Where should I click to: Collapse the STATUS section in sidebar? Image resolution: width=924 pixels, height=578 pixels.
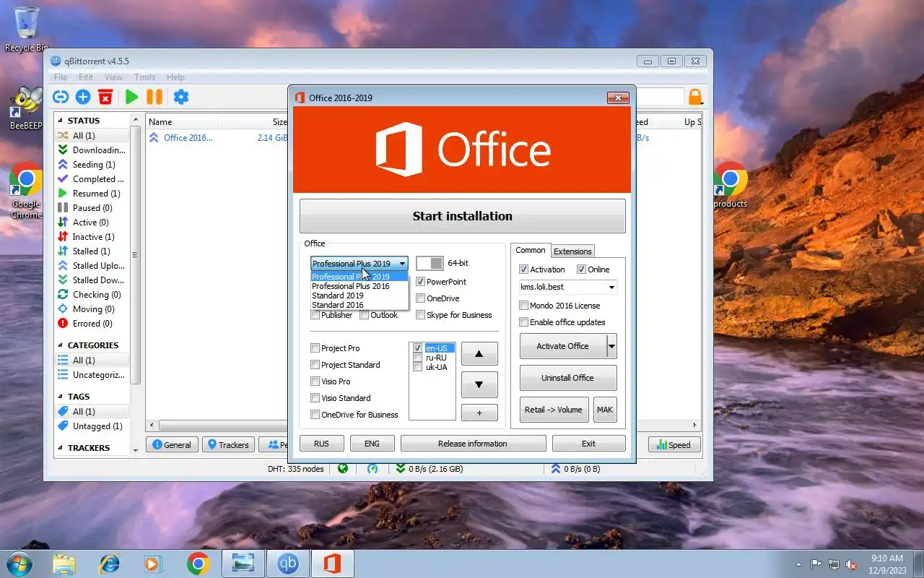point(61,121)
